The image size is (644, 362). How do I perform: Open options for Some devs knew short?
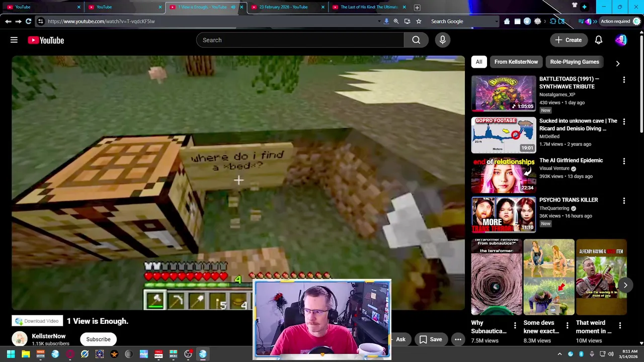[x=567, y=326]
